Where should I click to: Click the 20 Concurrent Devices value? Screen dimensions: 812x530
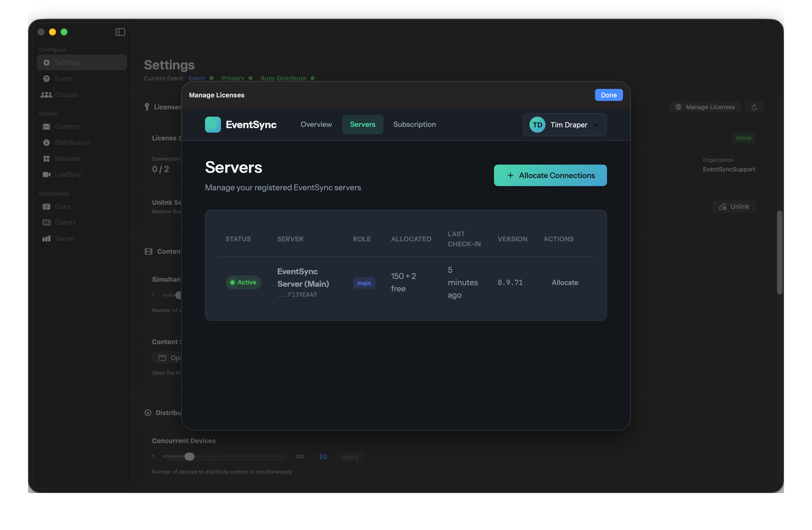tap(323, 457)
